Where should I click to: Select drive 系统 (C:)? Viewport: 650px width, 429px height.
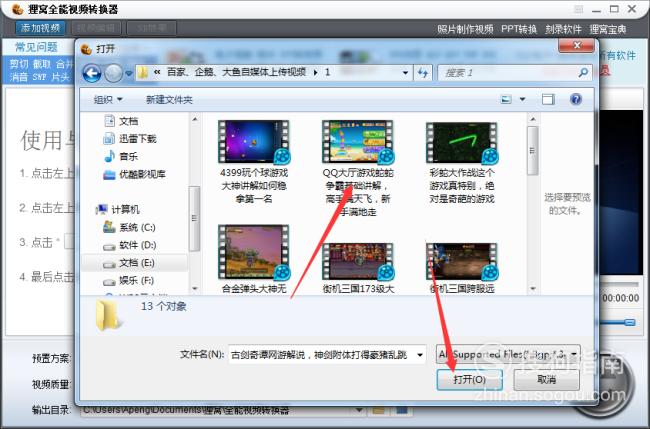pyautogui.click(x=129, y=227)
